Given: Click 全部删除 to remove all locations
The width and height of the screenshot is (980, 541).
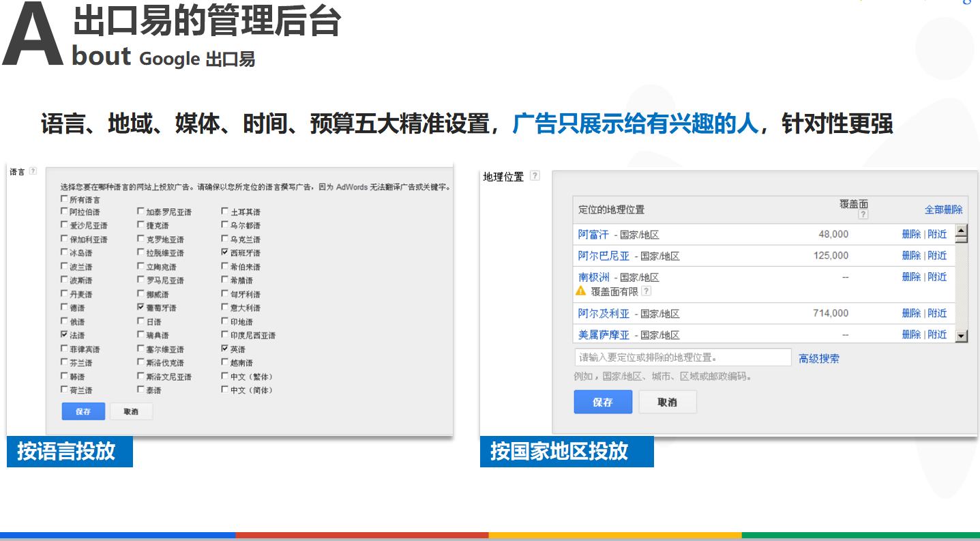Looking at the screenshot, I should [x=943, y=209].
